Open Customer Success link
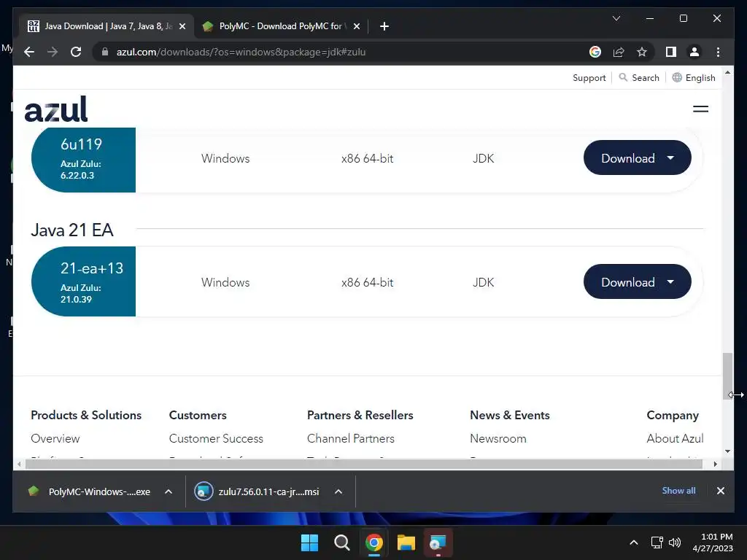This screenshot has width=747, height=560. tap(216, 438)
